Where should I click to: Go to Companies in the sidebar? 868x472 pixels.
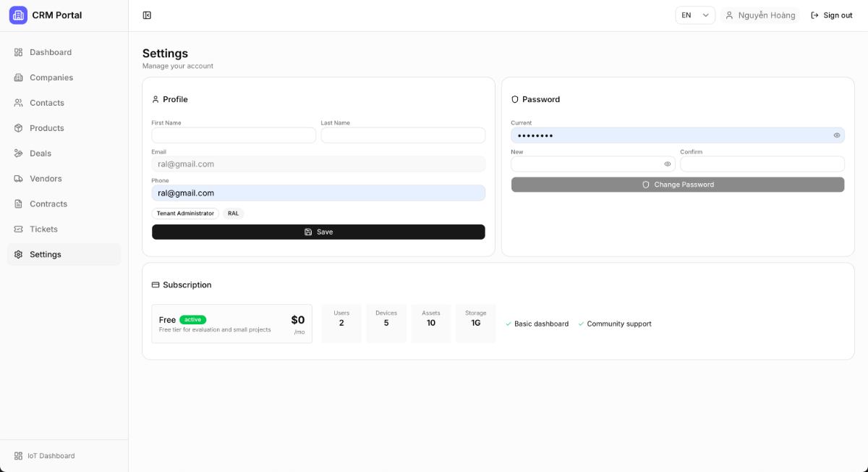point(64,77)
